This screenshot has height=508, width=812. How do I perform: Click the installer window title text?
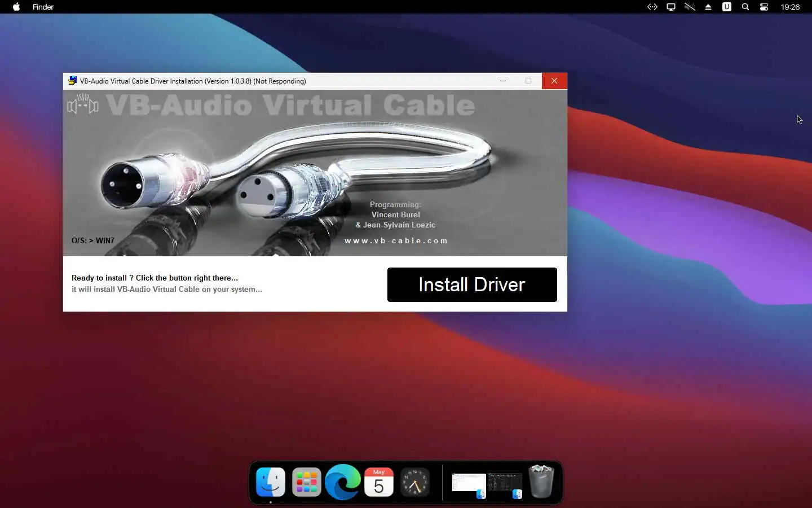(193, 81)
